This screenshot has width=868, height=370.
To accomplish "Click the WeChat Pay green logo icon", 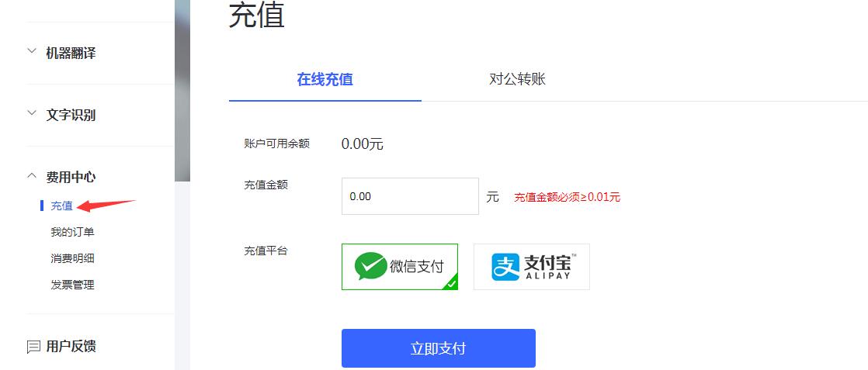I will pyautogui.click(x=370, y=267).
